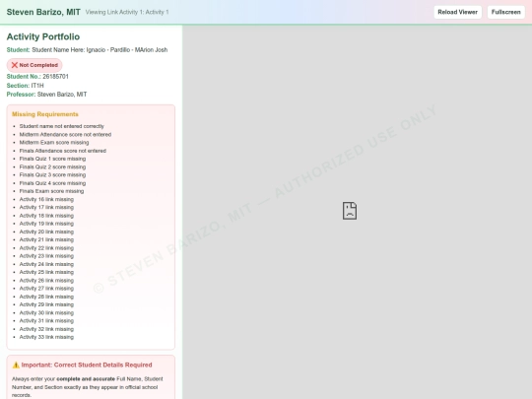Select 'Activity 16 link missing' item

pyautogui.click(x=46, y=199)
